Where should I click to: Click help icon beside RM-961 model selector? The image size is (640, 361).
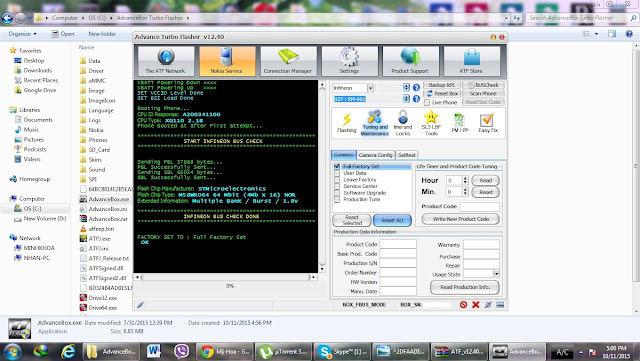[x=416, y=99]
